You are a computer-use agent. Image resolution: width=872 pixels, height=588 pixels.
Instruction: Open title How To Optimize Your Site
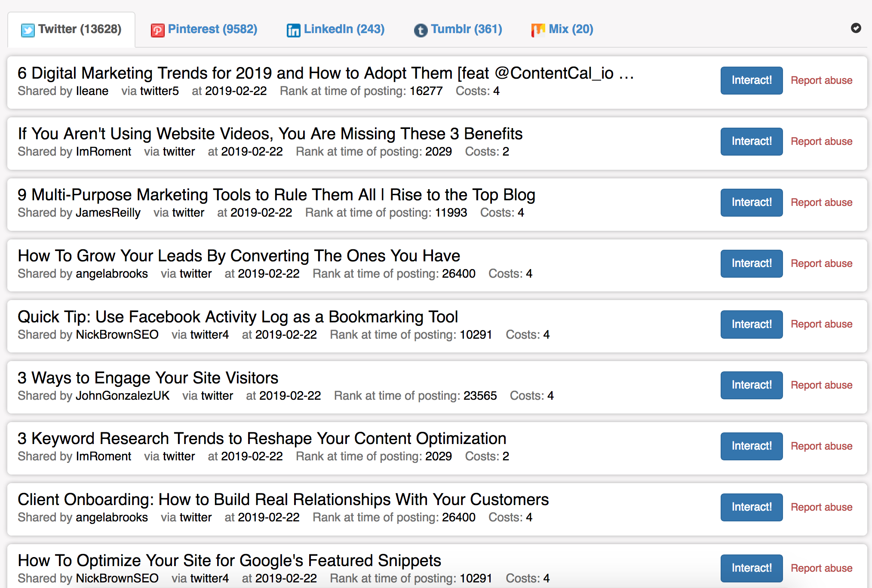[x=230, y=560]
